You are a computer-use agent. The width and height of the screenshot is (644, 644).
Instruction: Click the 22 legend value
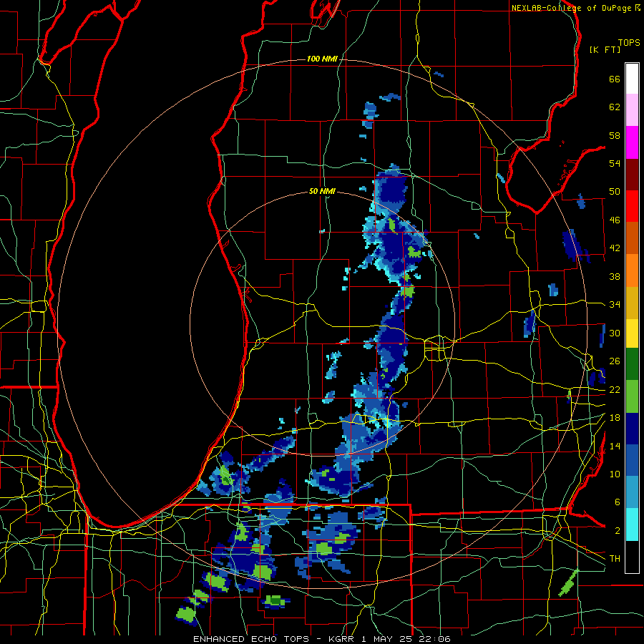pyautogui.click(x=615, y=389)
